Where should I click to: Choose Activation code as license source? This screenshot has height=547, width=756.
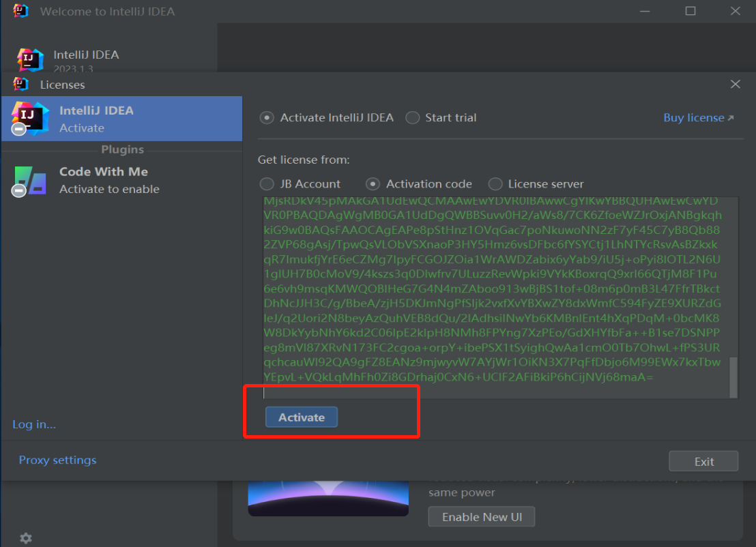click(373, 184)
